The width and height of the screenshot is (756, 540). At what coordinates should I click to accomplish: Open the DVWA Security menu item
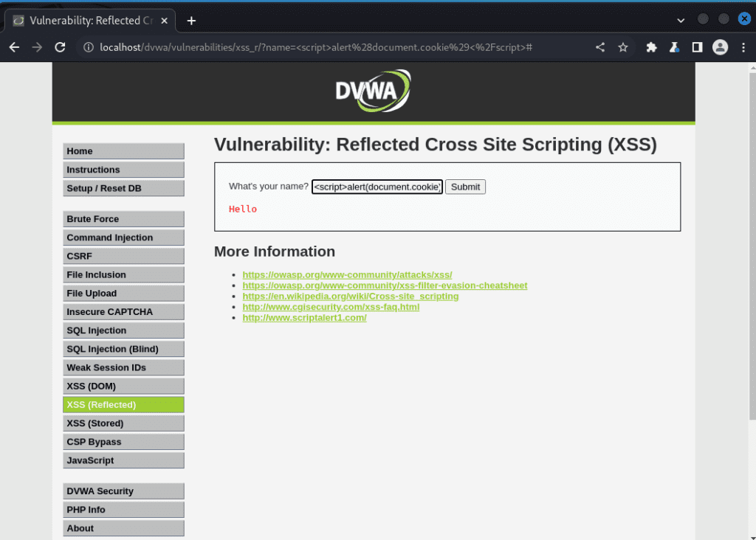coord(123,491)
